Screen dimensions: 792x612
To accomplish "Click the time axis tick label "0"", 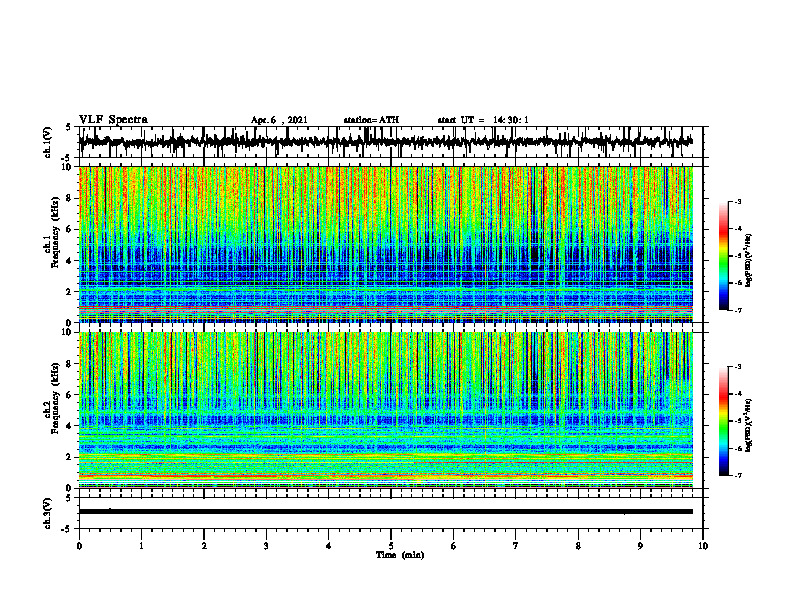I will pos(79,546).
